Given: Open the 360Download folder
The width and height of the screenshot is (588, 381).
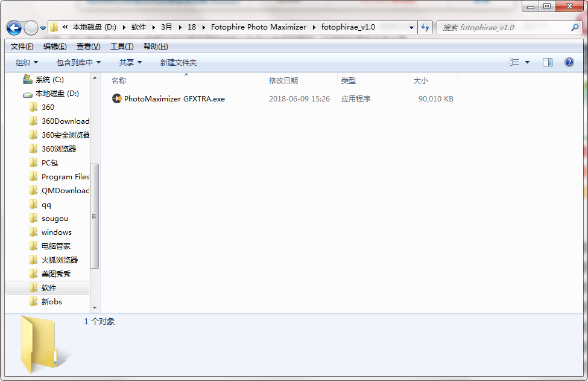Looking at the screenshot, I should point(65,121).
